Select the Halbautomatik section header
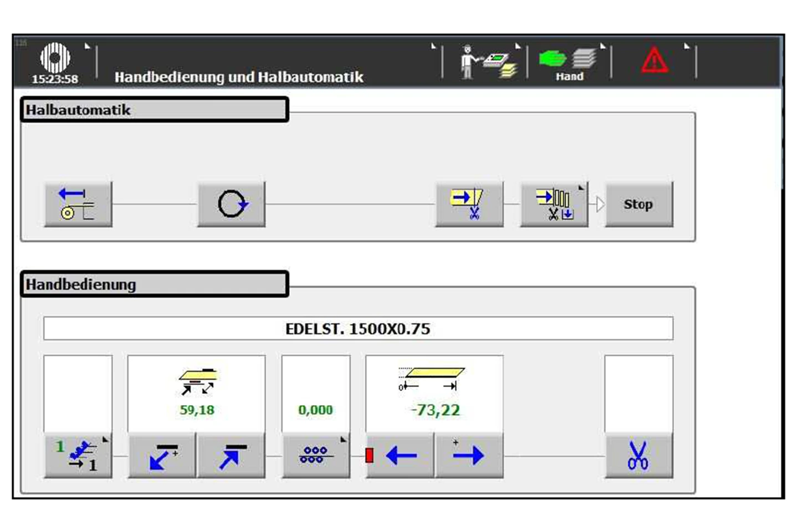The height and width of the screenshot is (532, 798). [x=154, y=110]
